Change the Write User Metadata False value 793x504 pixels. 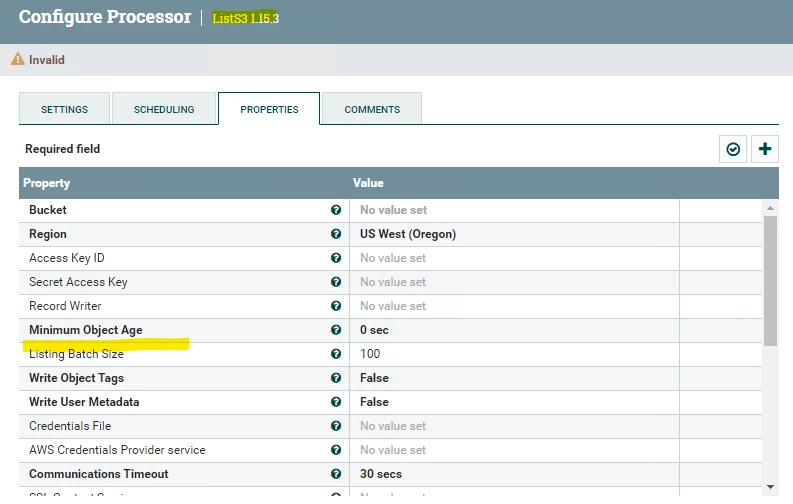pos(514,402)
